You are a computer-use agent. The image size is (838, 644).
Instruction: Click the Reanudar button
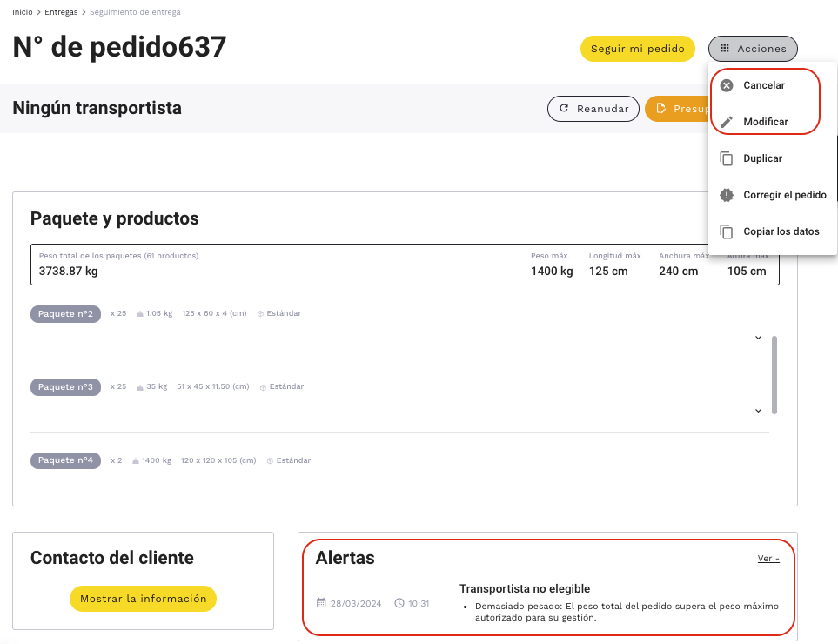(x=593, y=109)
